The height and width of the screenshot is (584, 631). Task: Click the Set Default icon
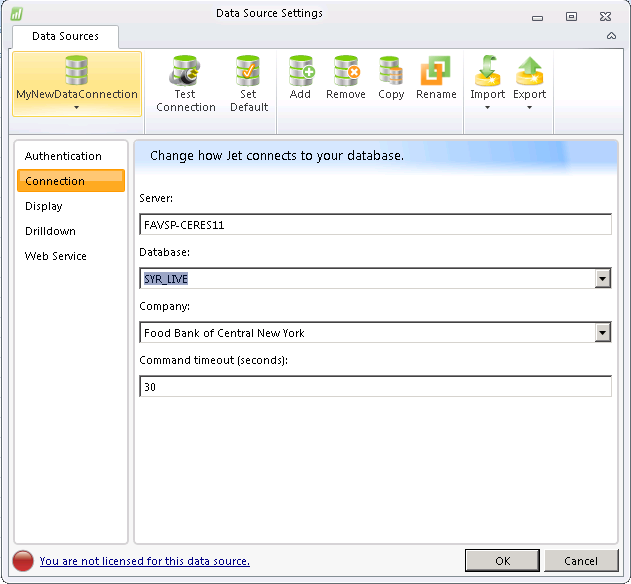coord(248,73)
